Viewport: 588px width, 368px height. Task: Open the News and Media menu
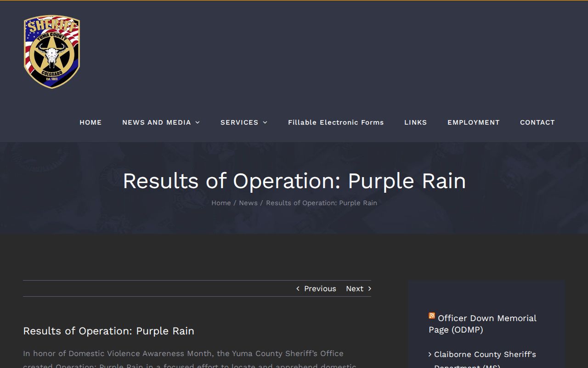[157, 122]
